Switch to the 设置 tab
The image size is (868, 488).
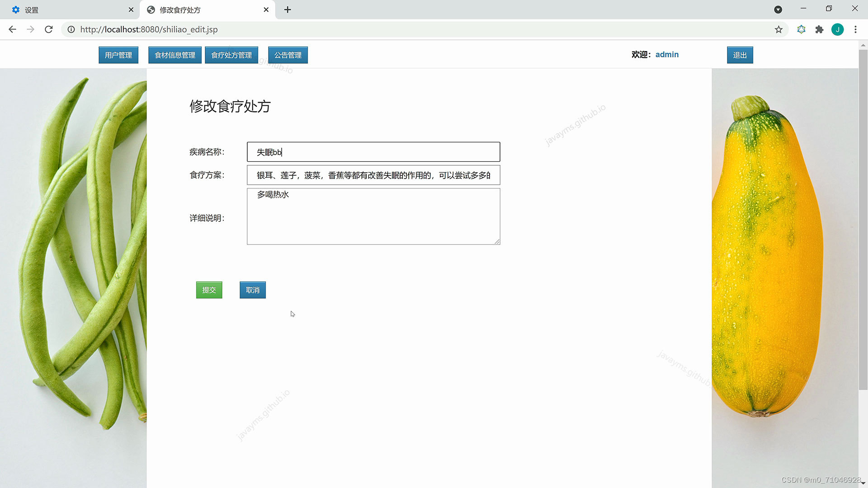tap(68, 9)
